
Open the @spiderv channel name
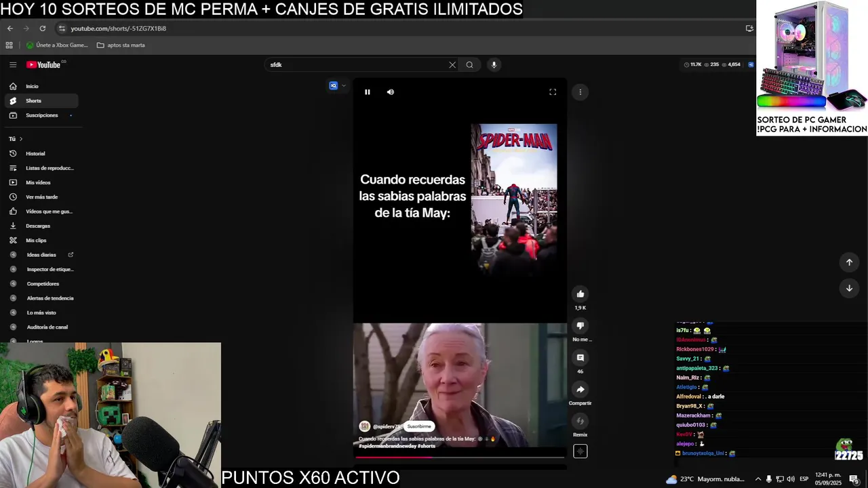click(387, 426)
